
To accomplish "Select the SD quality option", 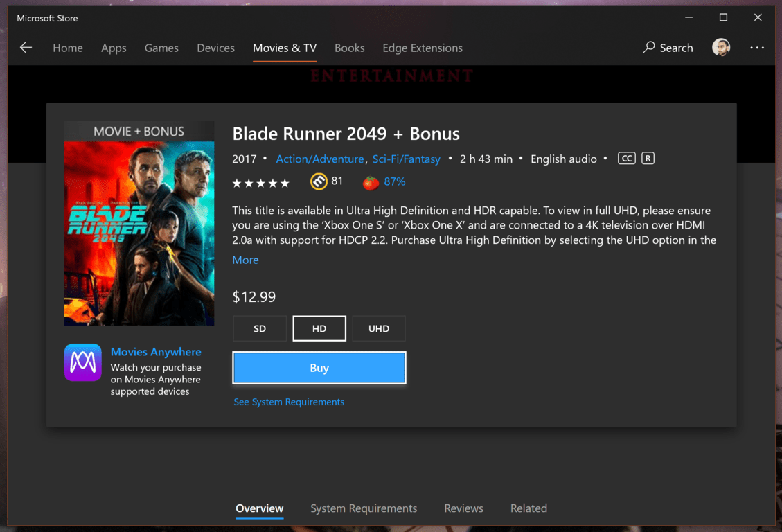I will click(259, 328).
